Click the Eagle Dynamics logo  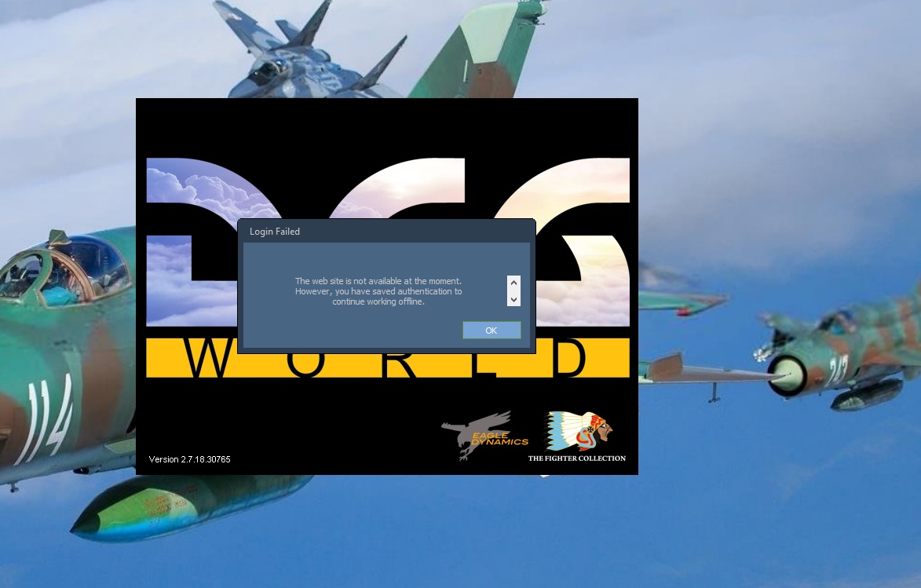484,435
